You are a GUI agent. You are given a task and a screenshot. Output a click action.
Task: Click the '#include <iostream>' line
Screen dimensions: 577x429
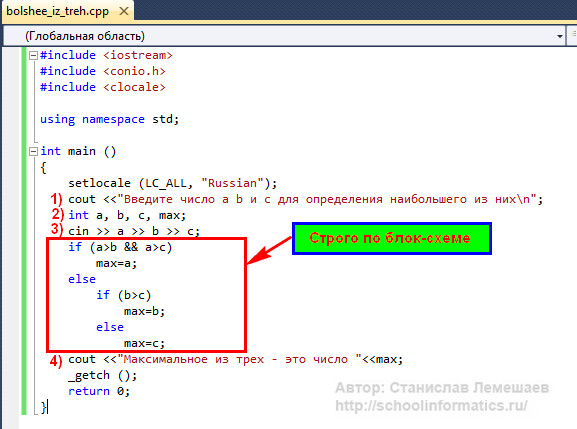click(106, 55)
